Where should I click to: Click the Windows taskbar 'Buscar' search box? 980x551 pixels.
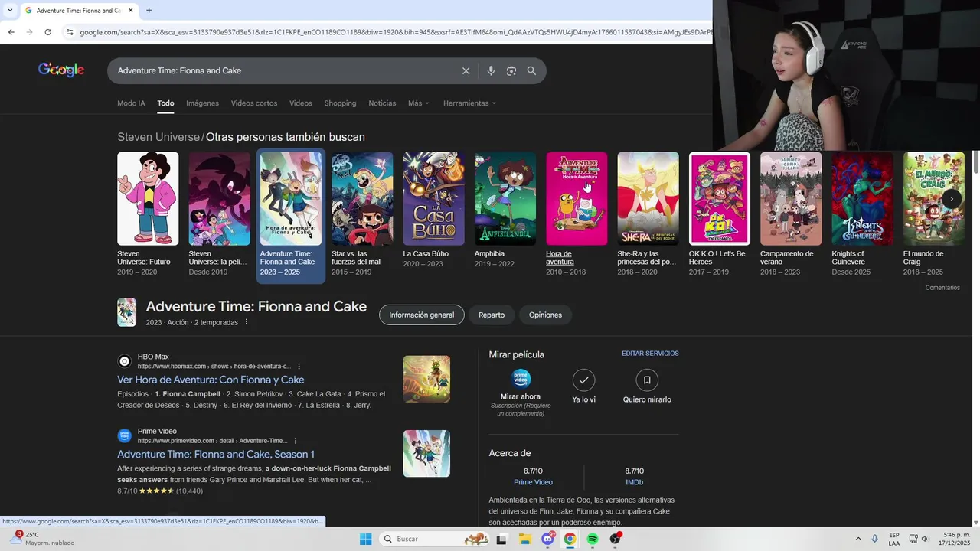click(x=434, y=539)
